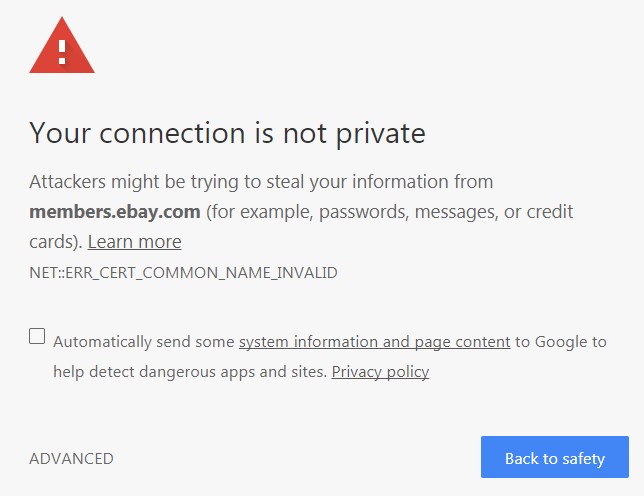Click 'help detect dangerous apps and sites' text
The height and width of the screenshot is (496, 644).
click(x=190, y=372)
